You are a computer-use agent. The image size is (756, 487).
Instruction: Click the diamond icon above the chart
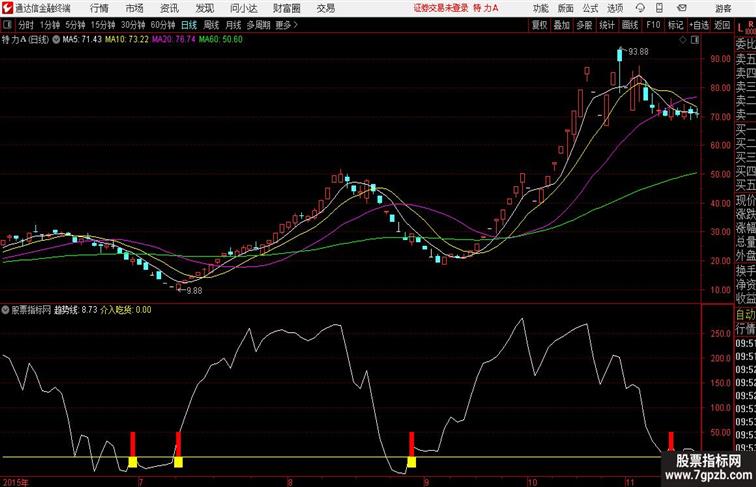coord(683,40)
